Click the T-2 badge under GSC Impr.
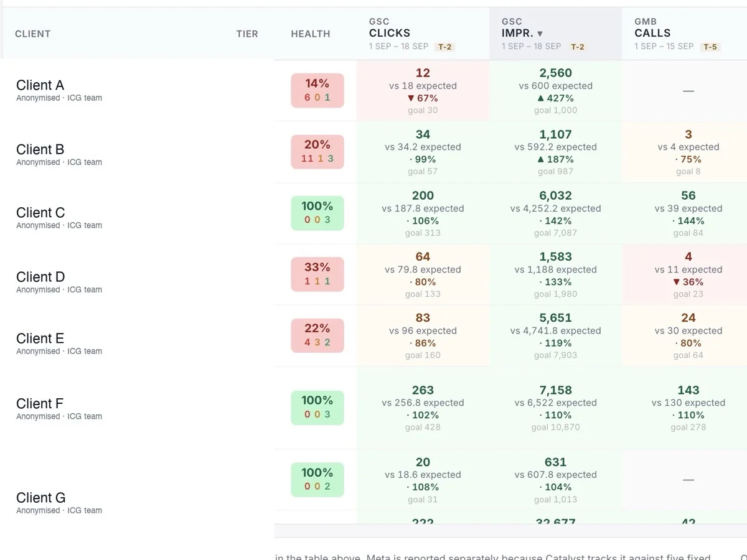The height and width of the screenshot is (560, 747). [578, 47]
